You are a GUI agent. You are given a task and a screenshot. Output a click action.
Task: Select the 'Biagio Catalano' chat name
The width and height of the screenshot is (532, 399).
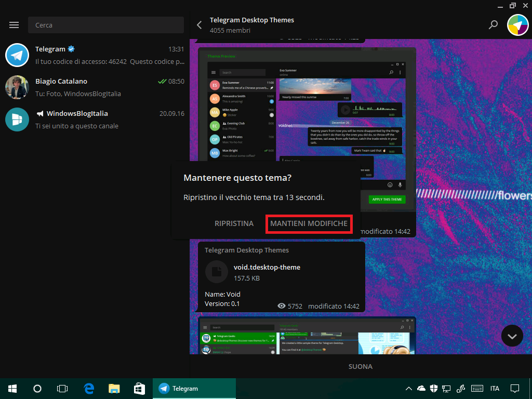click(x=61, y=81)
